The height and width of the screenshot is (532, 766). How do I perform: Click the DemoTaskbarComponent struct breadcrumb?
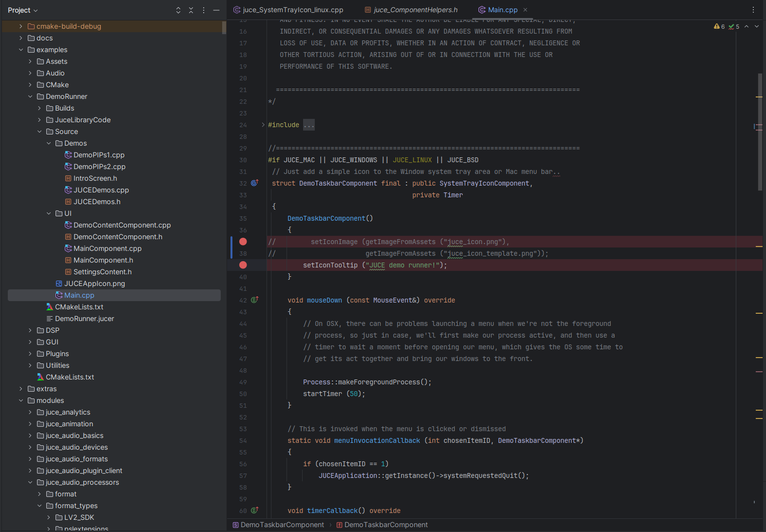point(278,525)
